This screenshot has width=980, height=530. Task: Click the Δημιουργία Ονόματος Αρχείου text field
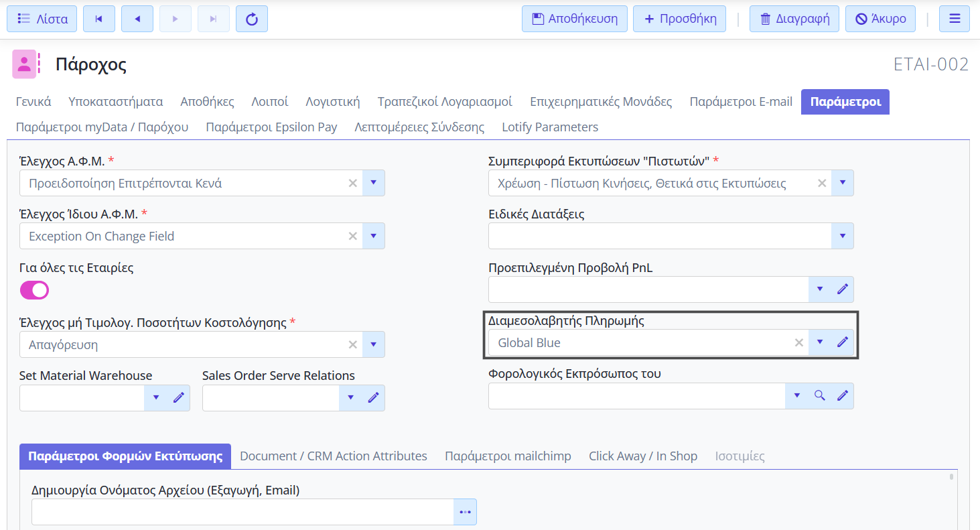click(x=242, y=512)
